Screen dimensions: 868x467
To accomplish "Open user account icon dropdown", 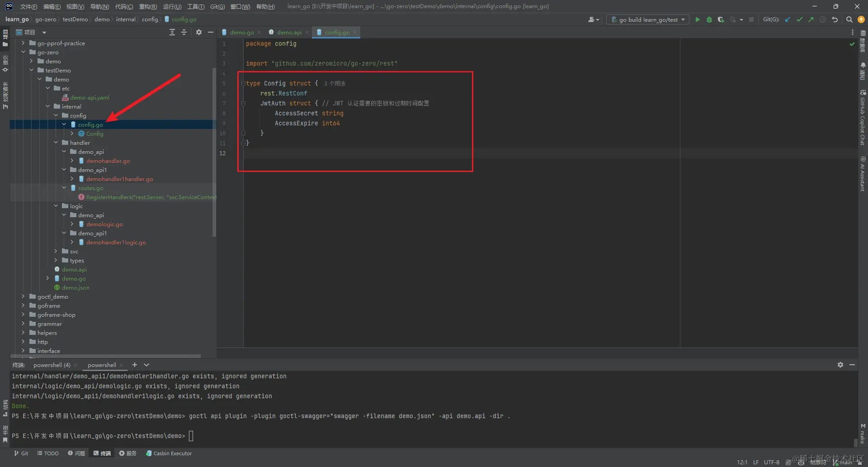I will (x=594, y=19).
